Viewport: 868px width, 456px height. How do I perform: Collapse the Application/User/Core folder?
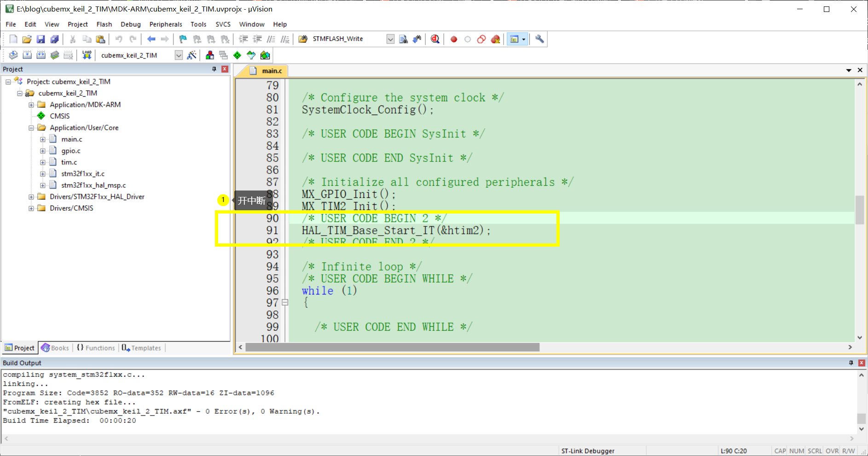(31, 127)
